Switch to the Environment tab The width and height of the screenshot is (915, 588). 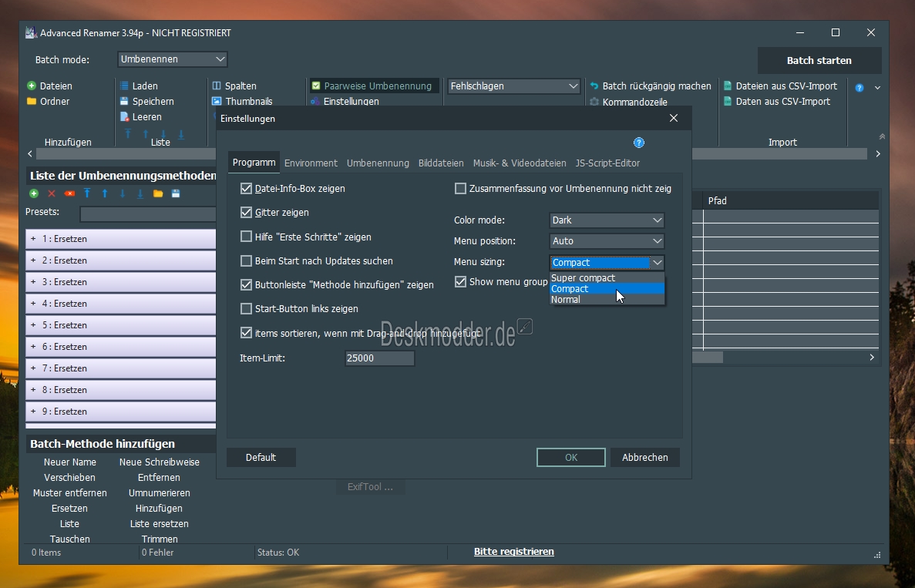(311, 163)
